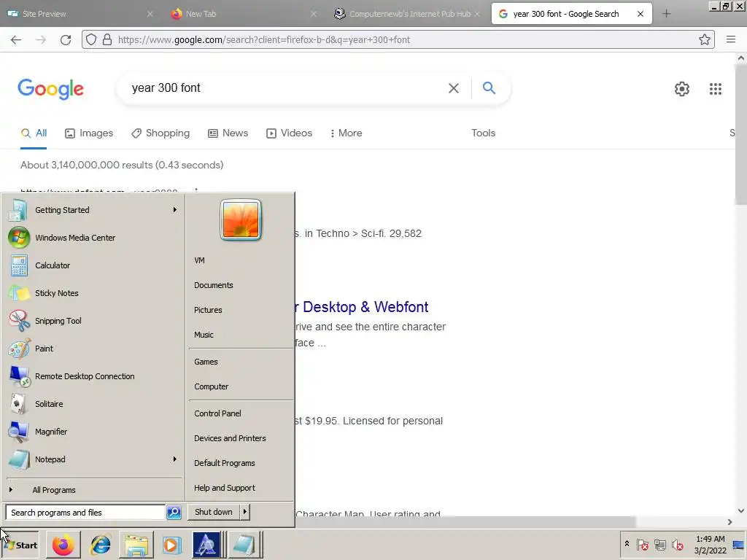Click the Google logo
The image size is (747, 560).
coord(50,89)
